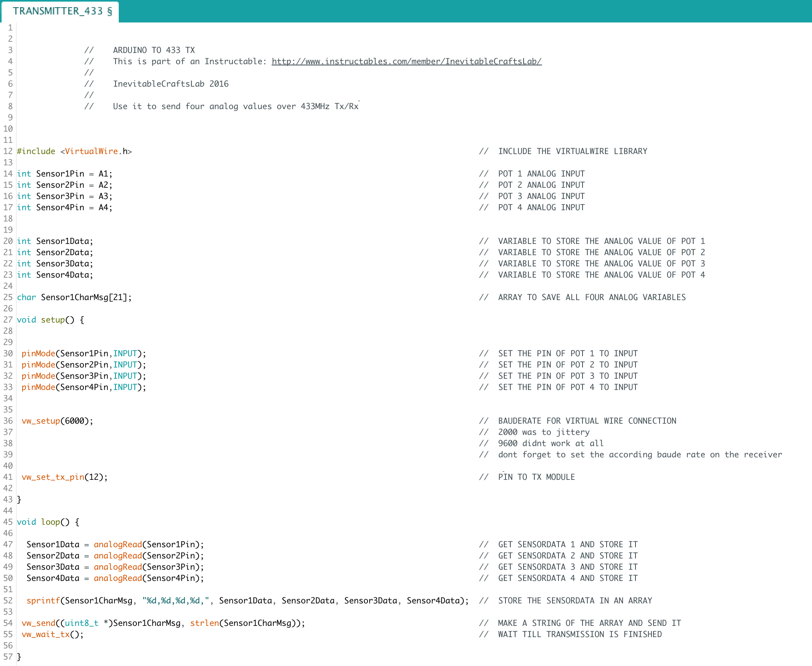Select the int Sensor2Data declaration

tap(55, 252)
